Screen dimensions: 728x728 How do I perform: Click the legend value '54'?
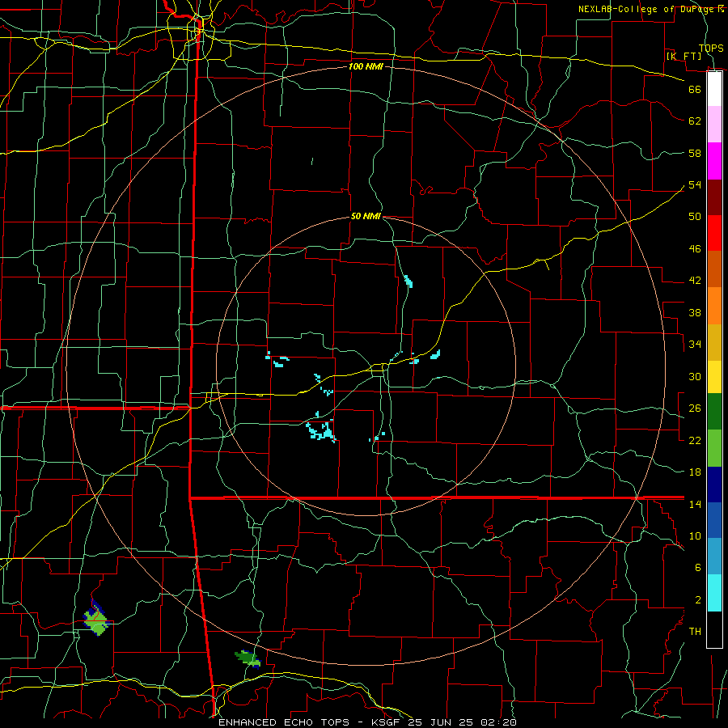coord(695,185)
